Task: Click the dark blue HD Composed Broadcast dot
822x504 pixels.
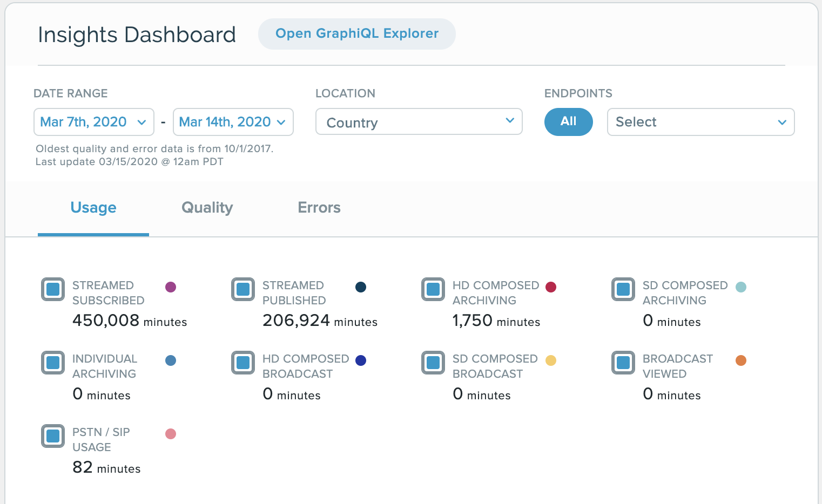Action: coord(361,360)
